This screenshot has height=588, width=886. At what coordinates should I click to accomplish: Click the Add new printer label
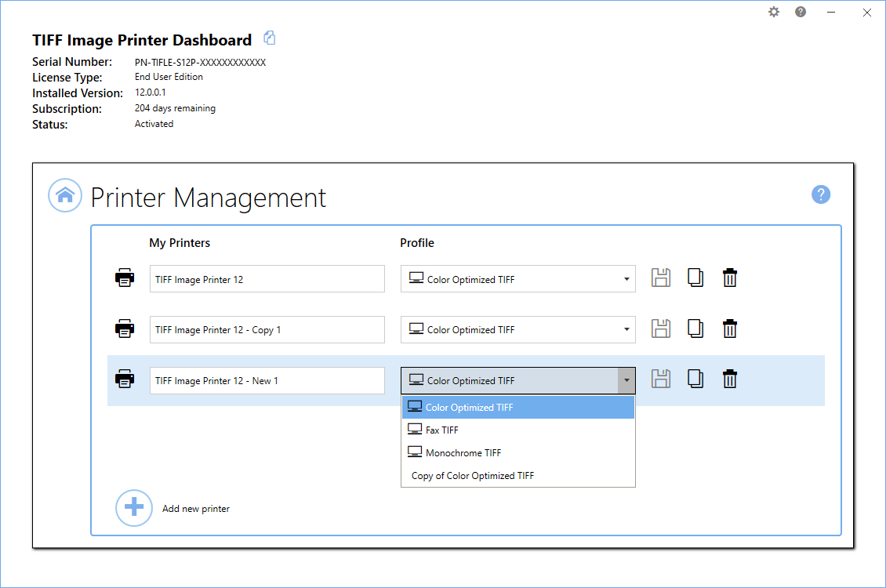click(x=196, y=509)
